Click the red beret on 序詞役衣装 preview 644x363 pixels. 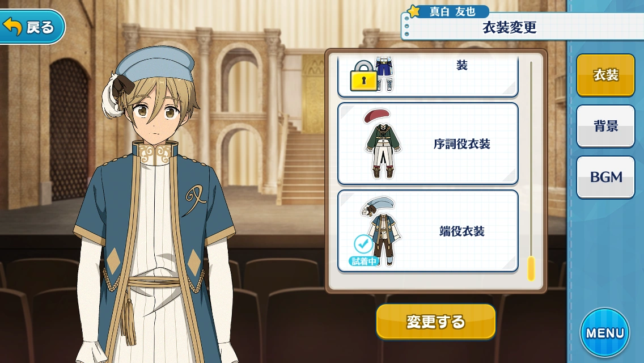click(376, 116)
